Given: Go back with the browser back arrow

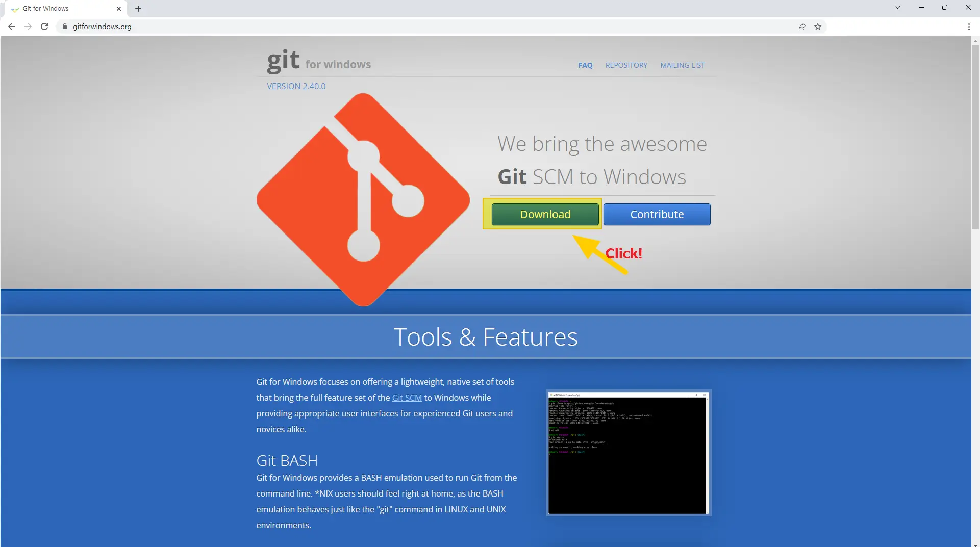Looking at the screenshot, I should coord(11,27).
